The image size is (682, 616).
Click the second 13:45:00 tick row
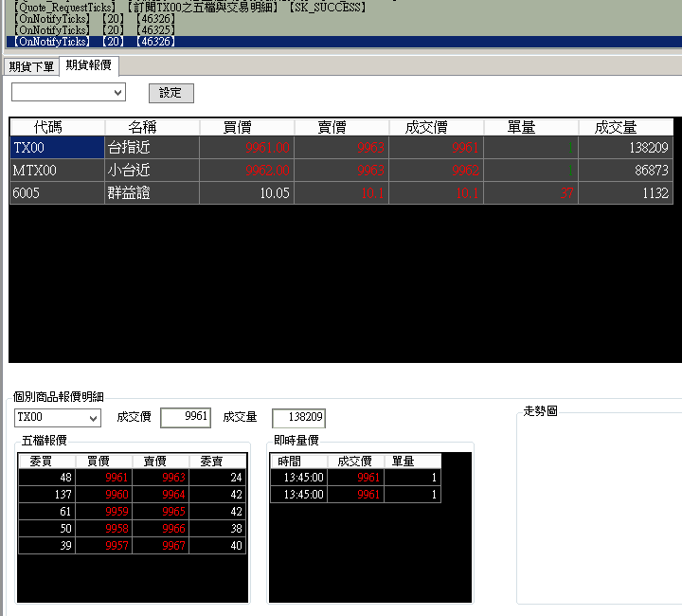click(x=356, y=494)
